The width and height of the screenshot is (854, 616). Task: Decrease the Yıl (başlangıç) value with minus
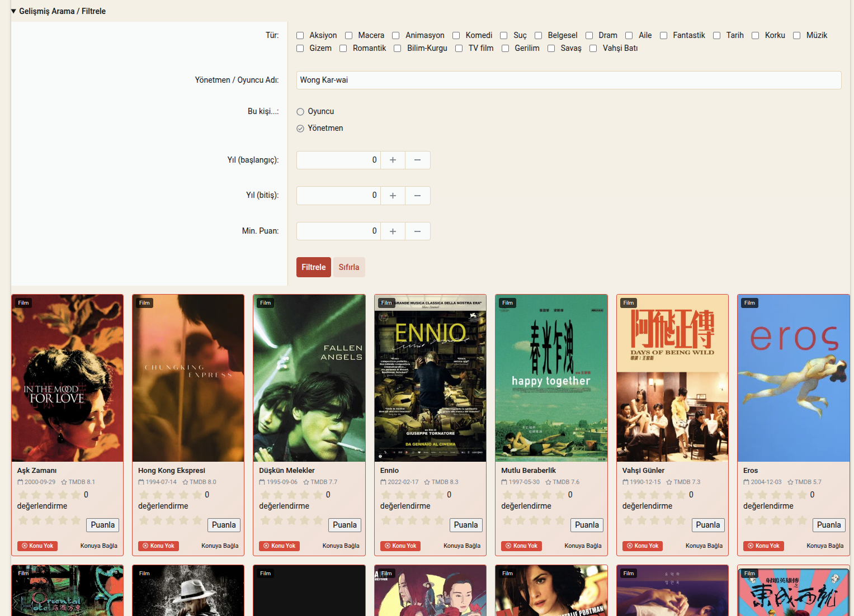point(418,160)
